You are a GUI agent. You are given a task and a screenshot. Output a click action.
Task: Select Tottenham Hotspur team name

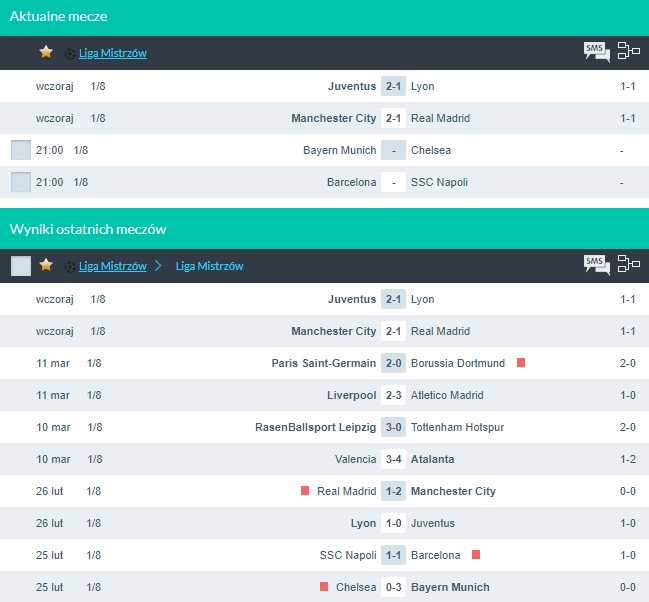(457, 427)
